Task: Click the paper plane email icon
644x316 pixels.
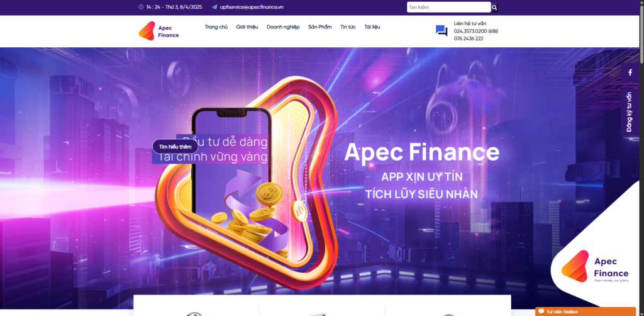Action: 214,7
